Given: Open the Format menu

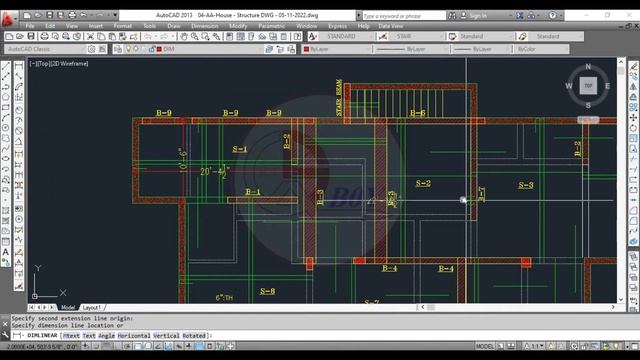Looking at the screenshot, I should pyautogui.click(x=122, y=26).
